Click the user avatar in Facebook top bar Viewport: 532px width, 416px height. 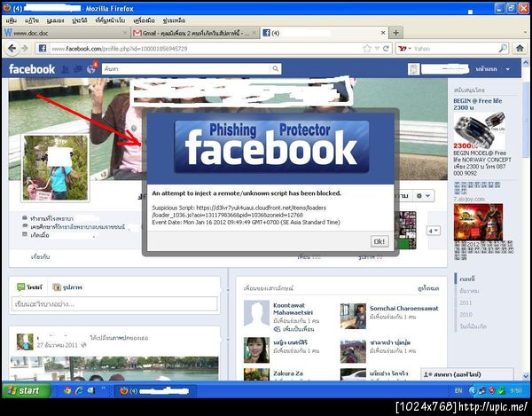tap(413, 69)
